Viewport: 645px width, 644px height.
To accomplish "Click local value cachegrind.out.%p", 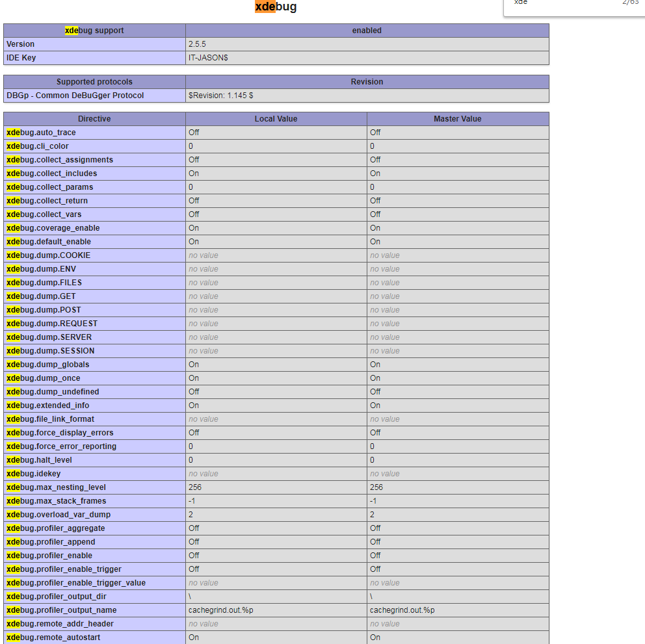I will 221,610.
